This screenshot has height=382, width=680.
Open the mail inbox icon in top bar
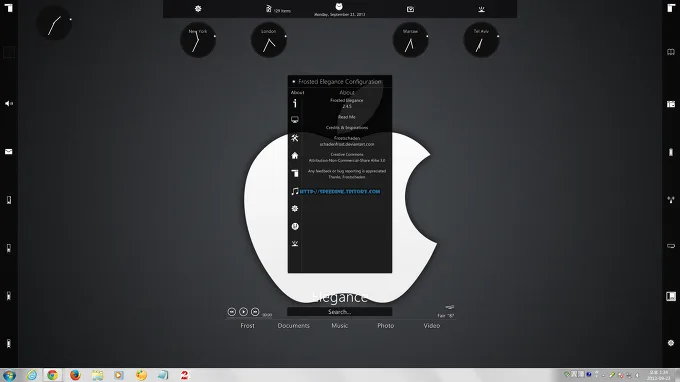410,9
